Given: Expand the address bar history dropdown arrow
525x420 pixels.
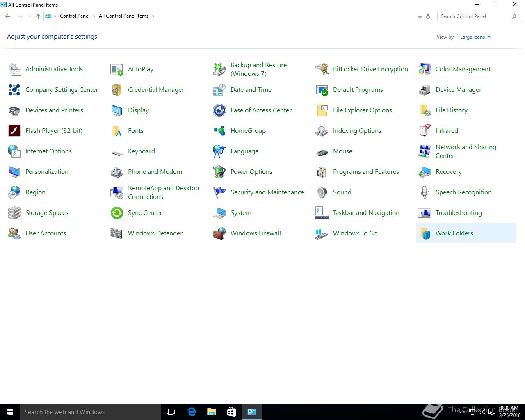Looking at the screenshot, I should click(x=420, y=16).
